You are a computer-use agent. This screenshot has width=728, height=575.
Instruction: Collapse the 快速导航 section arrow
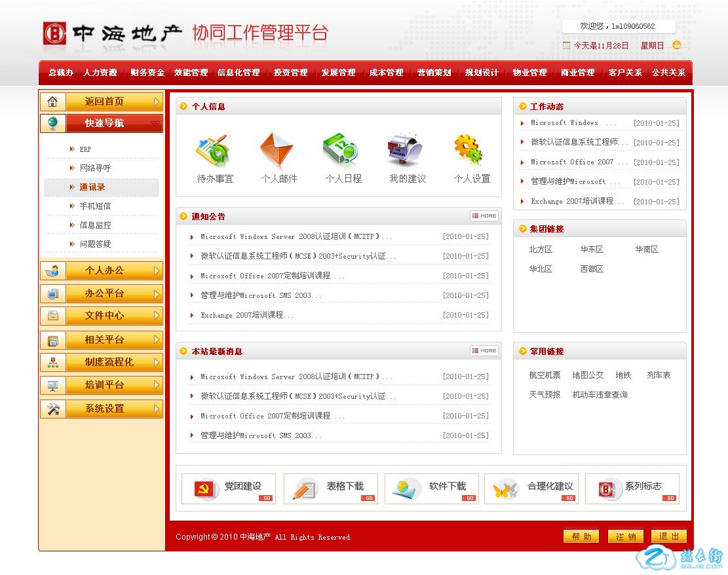coord(155,124)
